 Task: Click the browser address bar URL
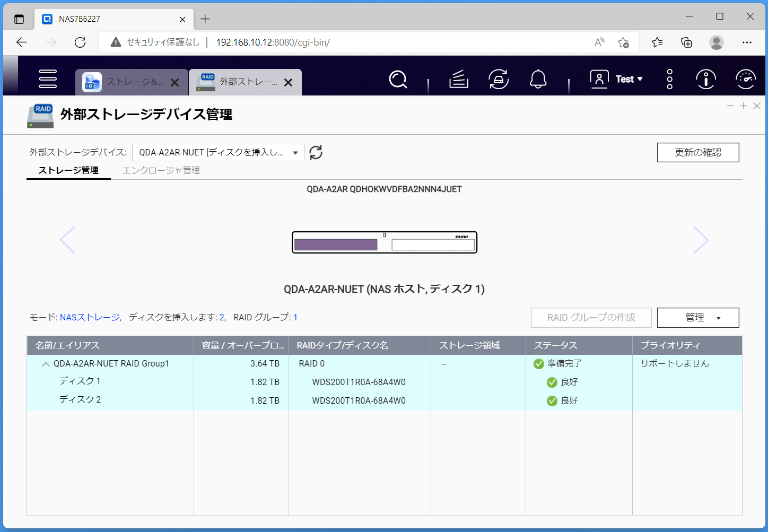click(273, 42)
